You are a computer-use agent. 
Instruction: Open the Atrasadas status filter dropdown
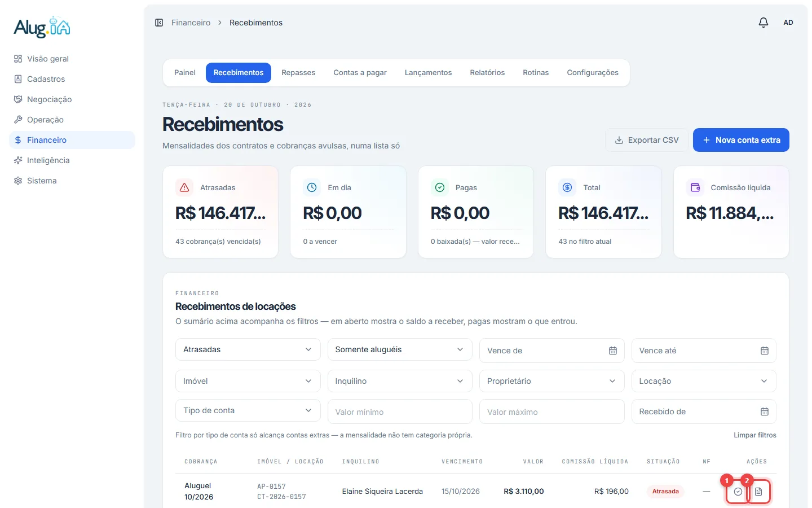pos(248,349)
